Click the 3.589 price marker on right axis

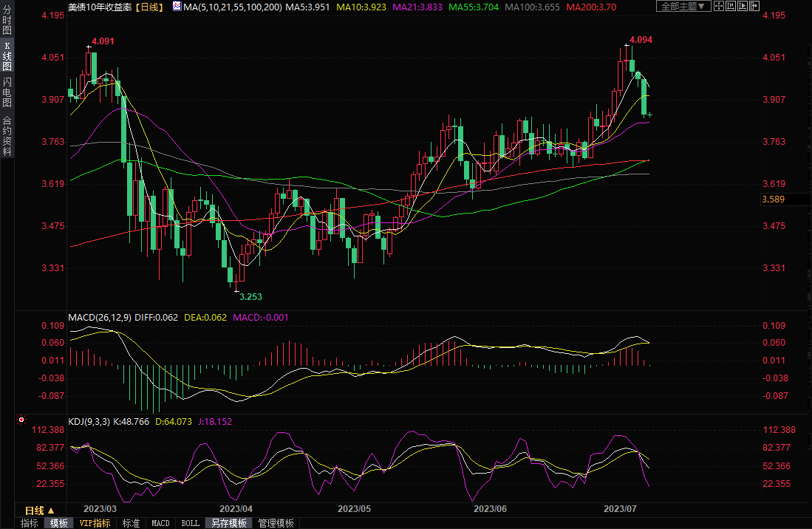pos(773,199)
